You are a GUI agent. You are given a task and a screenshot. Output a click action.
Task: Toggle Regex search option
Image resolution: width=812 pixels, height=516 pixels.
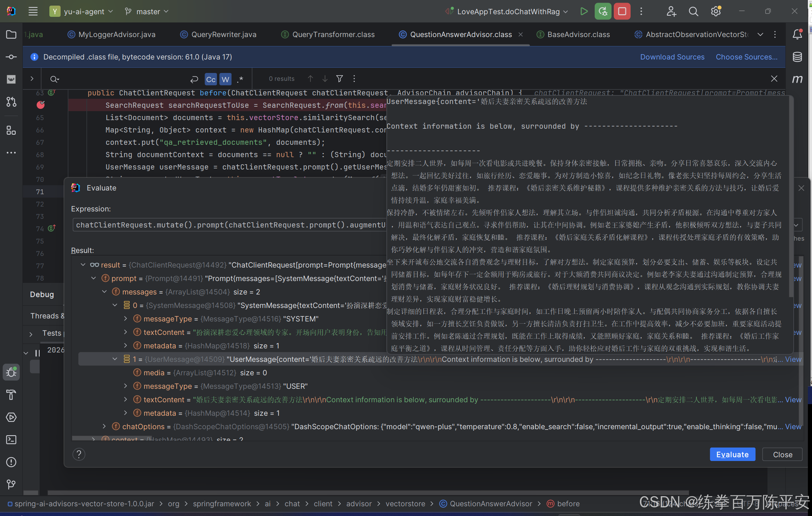pos(240,79)
